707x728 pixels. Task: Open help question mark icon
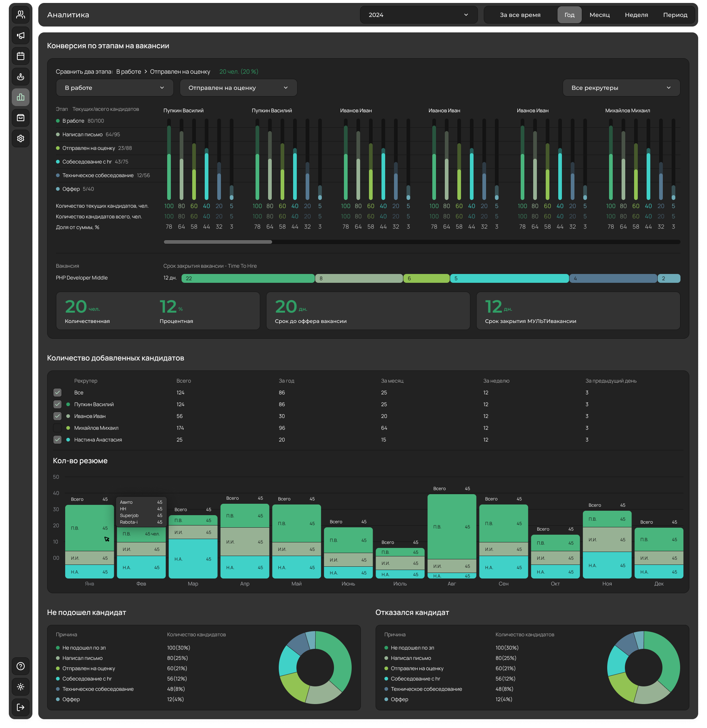[x=21, y=666]
